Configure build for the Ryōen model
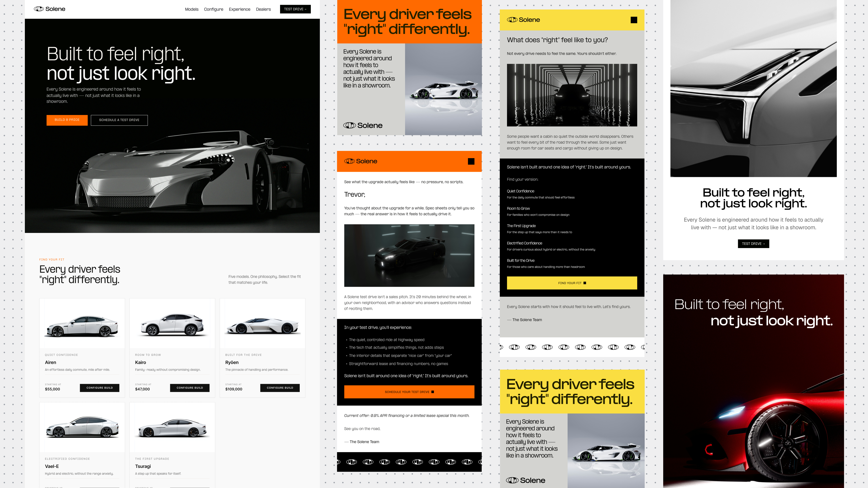Screen dimensions: 868x488 280,388
